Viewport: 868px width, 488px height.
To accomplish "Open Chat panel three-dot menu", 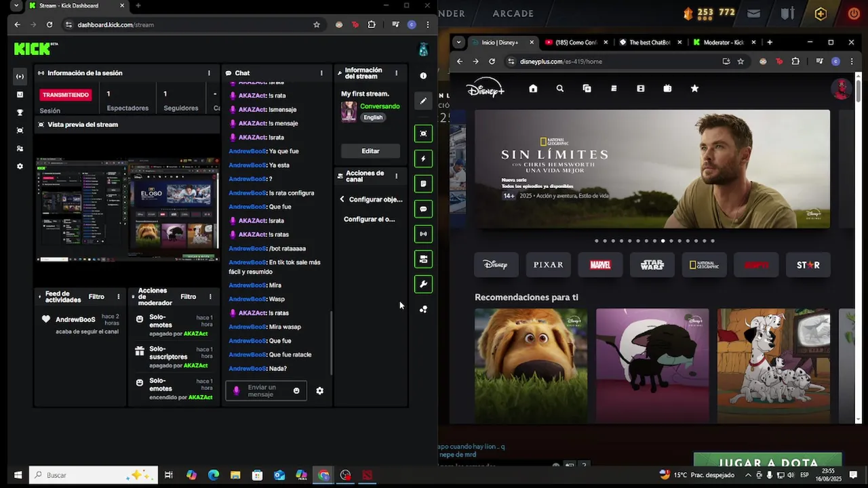I will pos(321,73).
